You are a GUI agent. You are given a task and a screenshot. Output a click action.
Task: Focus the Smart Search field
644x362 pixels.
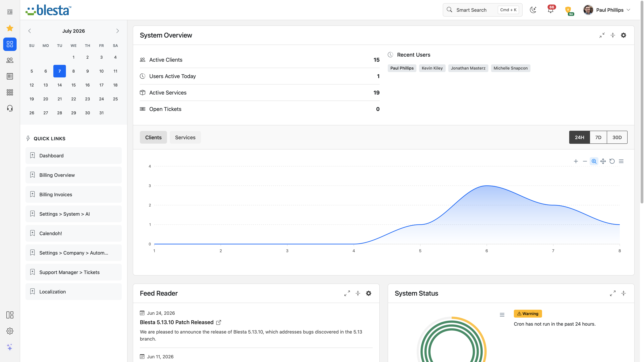point(482,10)
